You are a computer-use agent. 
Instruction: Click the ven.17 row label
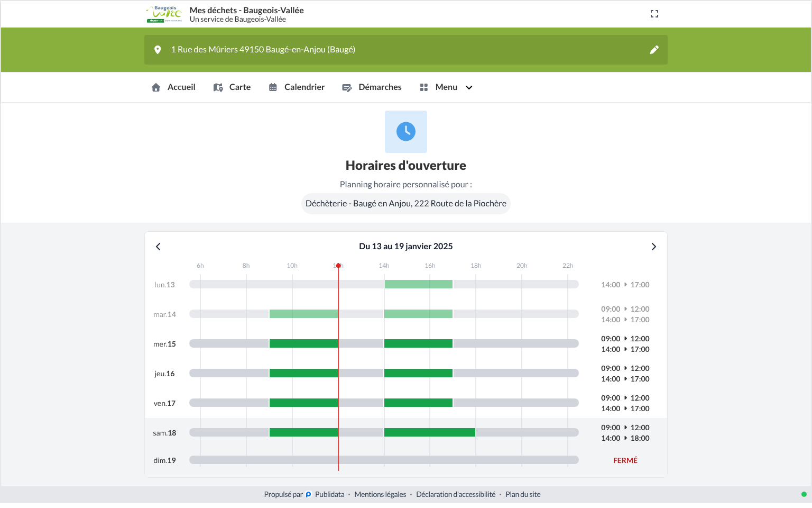click(x=164, y=403)
